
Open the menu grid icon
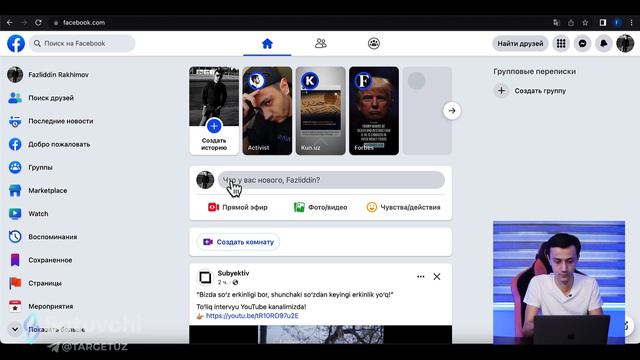coord(561,43)
